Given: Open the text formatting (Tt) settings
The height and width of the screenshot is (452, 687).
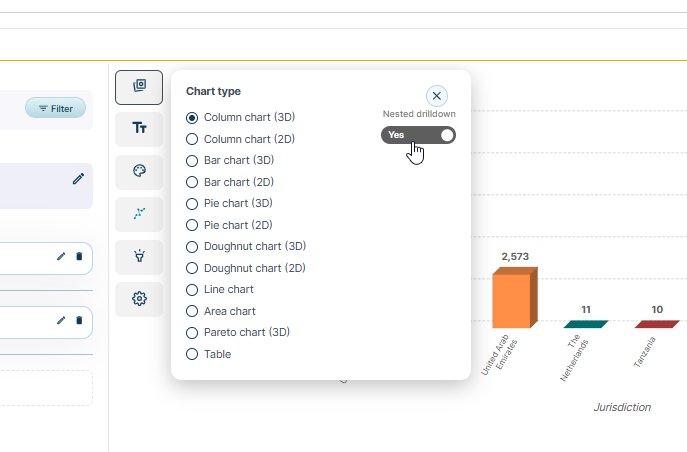Looking at the screenshot, I should 139,128.
